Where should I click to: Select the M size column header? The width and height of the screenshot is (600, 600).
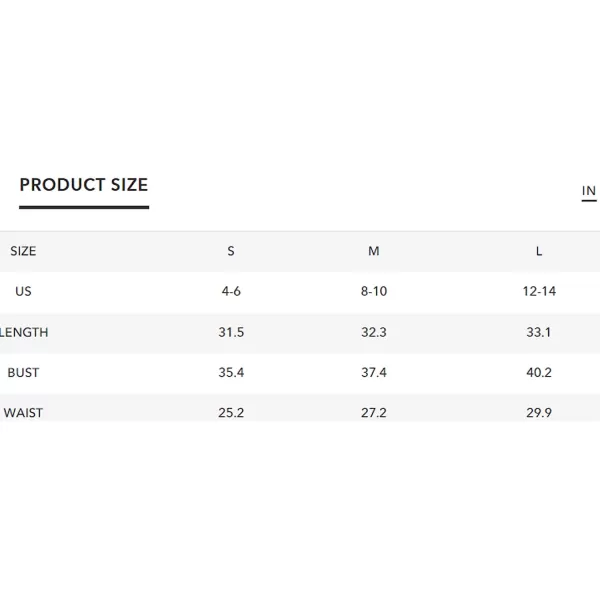click(374, 251)
